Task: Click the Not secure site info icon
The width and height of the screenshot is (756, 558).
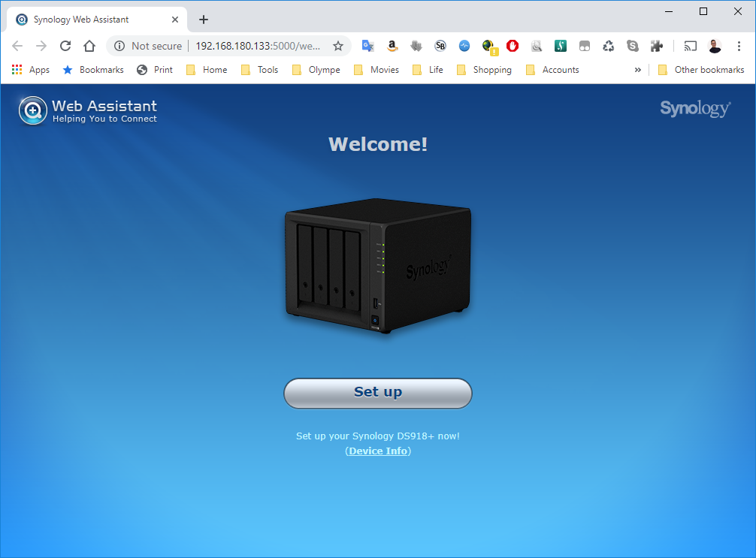Action: pos(119,46)
